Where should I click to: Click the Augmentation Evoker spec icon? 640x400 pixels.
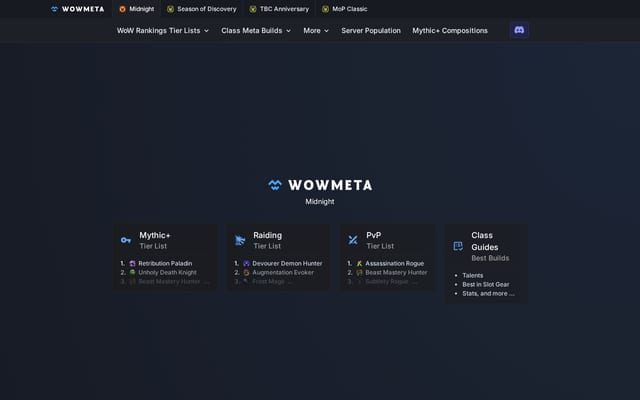246,273
